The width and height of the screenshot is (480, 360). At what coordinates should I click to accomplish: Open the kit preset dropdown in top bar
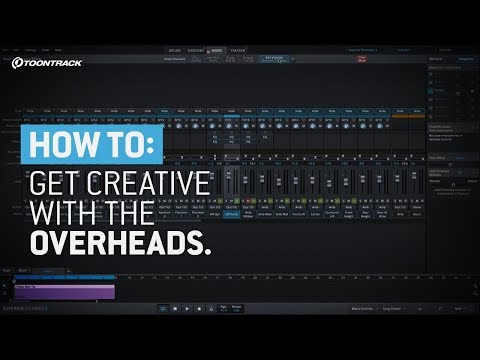click(x=364, y=50)
